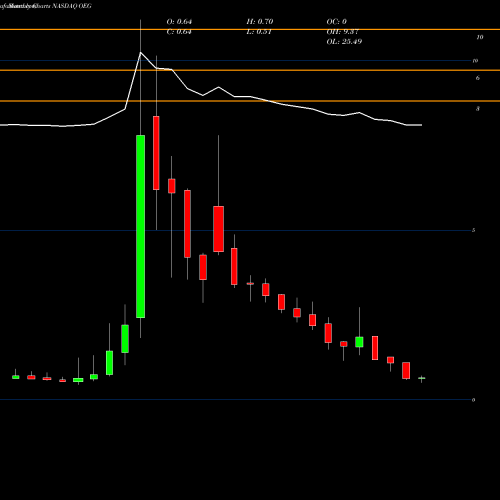
Task: Click the 'C: 0.64' close value
Action: (x=179, y=32)
